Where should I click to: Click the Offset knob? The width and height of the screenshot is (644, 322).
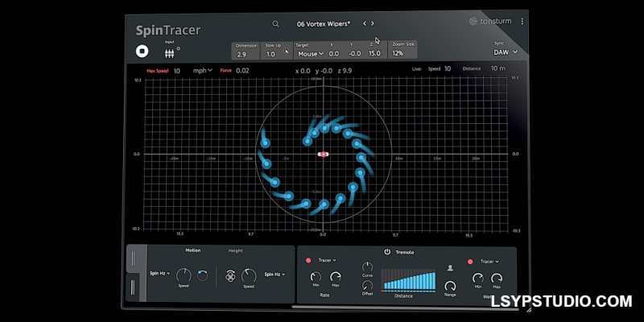367,286
